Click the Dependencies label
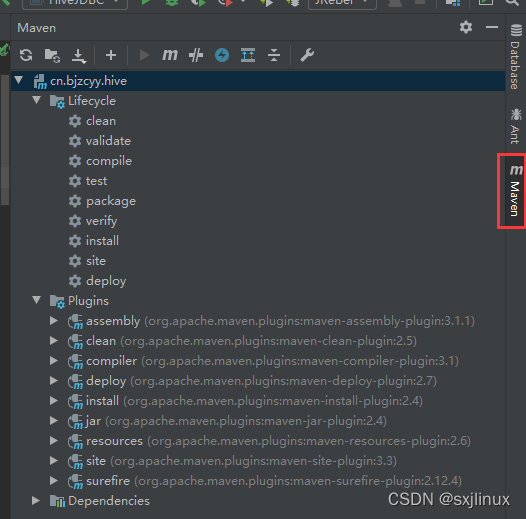This screenshot has height=519, width=526. click(x=109, y=501)
